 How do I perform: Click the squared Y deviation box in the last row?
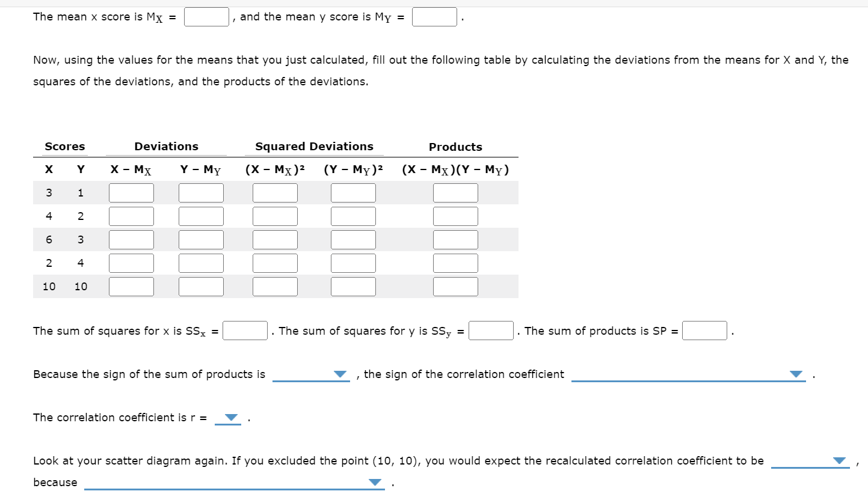(353, 286)
